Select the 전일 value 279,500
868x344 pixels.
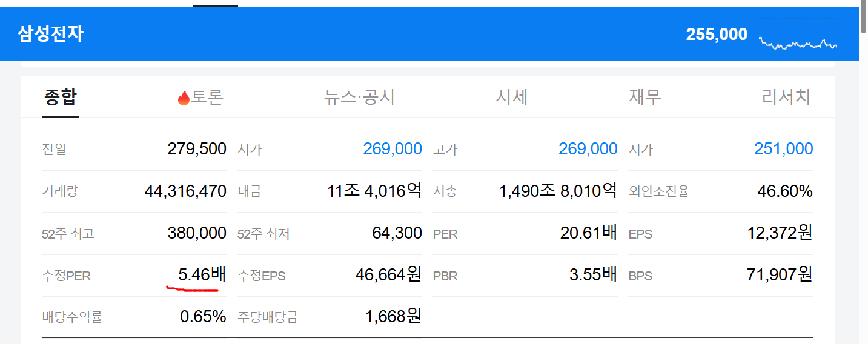point(197,149)
